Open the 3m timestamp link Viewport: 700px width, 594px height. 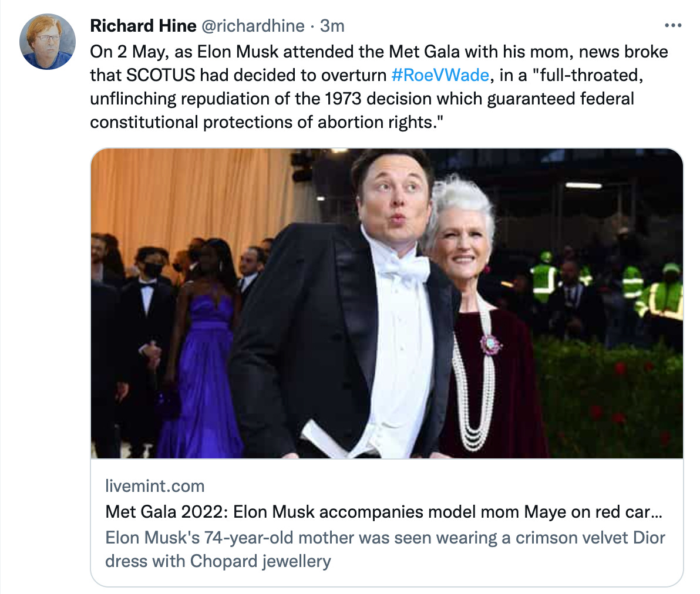pos(332,26)
